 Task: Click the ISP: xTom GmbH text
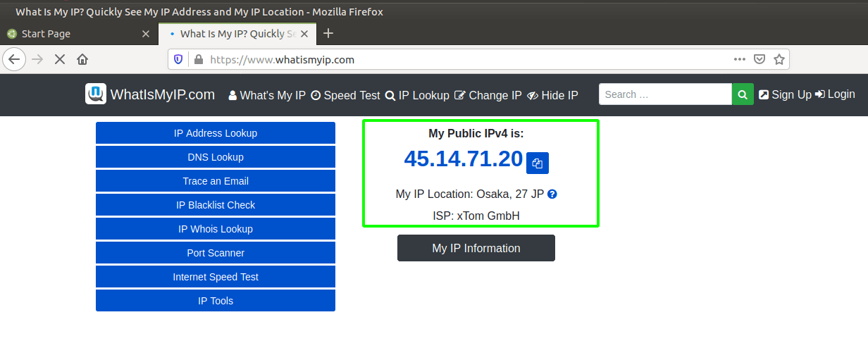click(476, 216)
